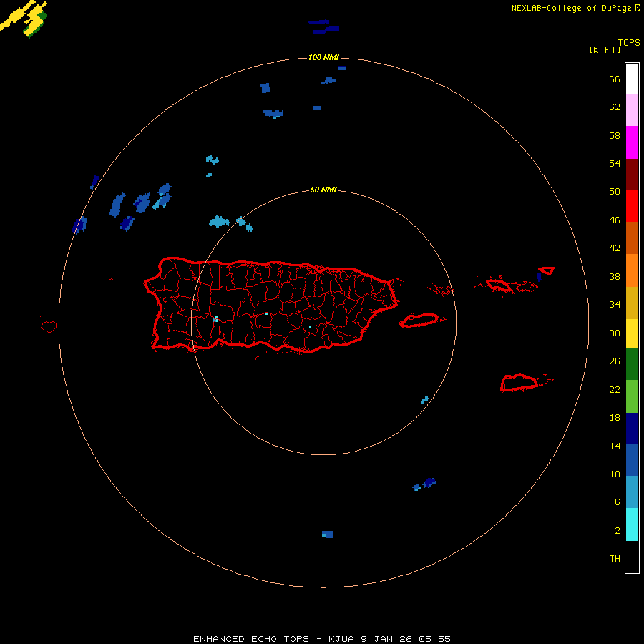The height and width of the screenshot is (644, 644).
Task: Pick the gold legend swatch
Action: pyautogui.click(x=632, y=303)
